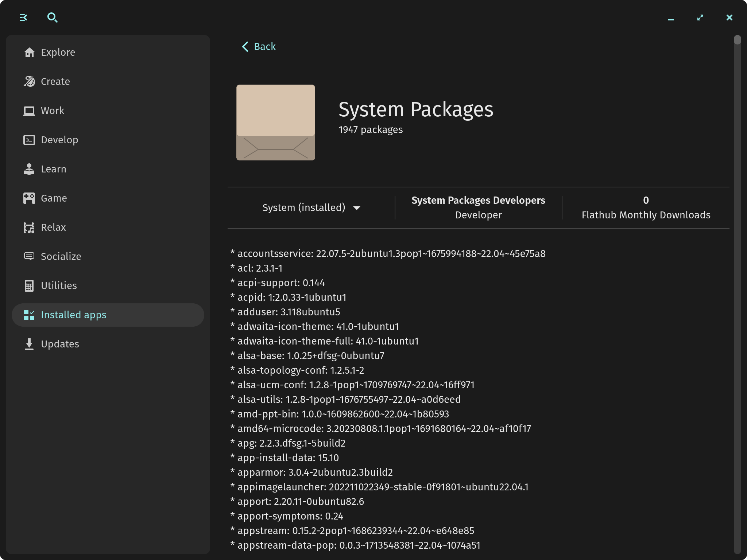The image size is (747, 560).
Task: Click the acl: 2.3.1-1 line
Action: tap(256, 268)
